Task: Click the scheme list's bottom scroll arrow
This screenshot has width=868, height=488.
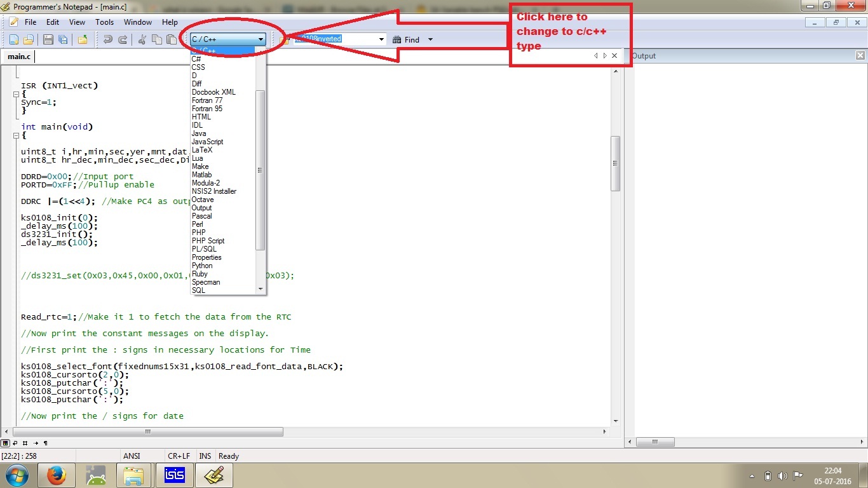Action: pyautogui.click(x=260, y=289)
